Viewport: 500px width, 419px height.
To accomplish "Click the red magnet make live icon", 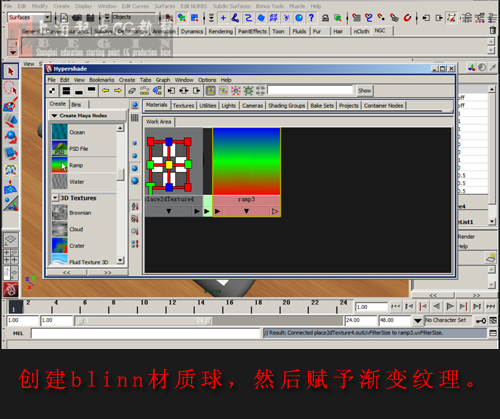I will coord(407,18).
